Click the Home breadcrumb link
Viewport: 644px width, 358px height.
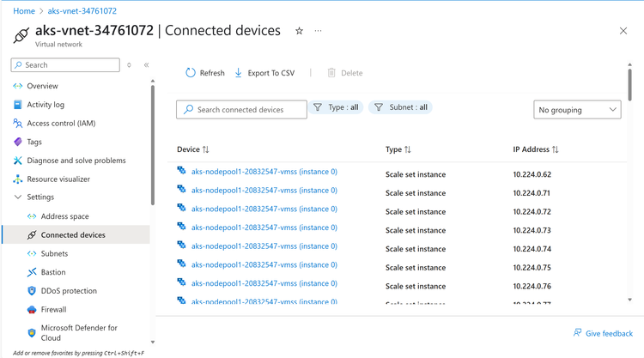pos(24,11)
